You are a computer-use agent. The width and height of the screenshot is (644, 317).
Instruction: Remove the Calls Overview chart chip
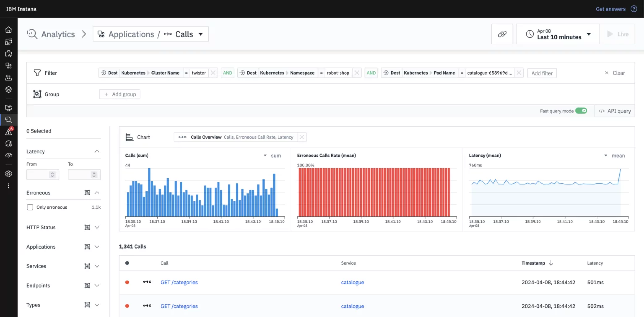(x=302, y=137)
